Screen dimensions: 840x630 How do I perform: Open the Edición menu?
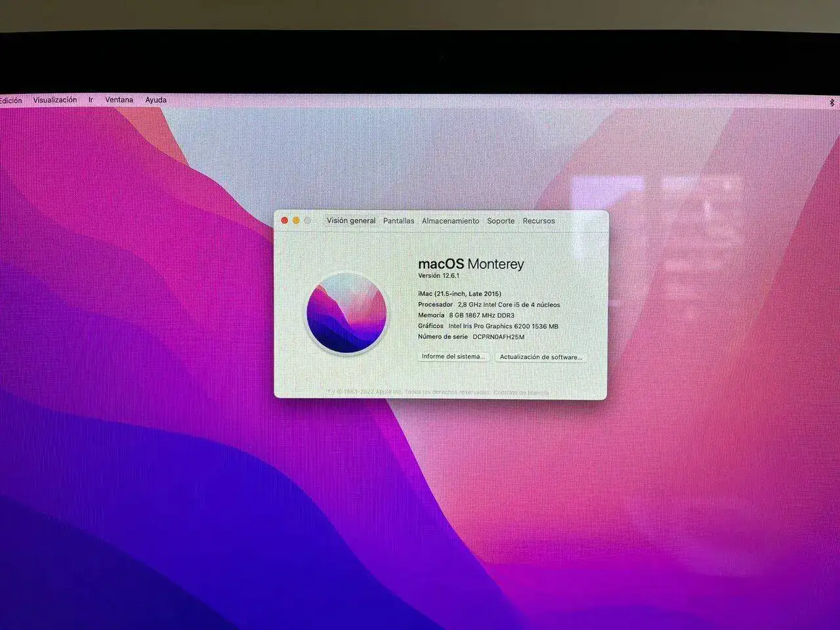[x=10, y=100]
